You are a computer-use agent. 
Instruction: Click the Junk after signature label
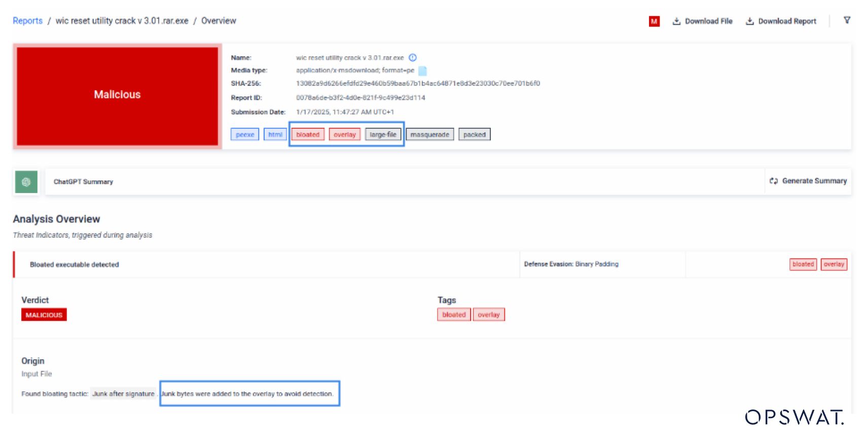[123, 394]
